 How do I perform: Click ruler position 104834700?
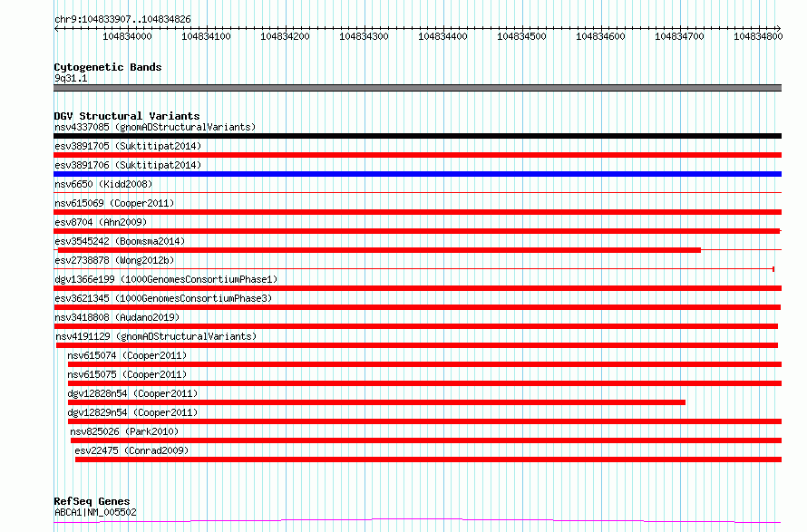pyautogui.click(x=679, y=36)
